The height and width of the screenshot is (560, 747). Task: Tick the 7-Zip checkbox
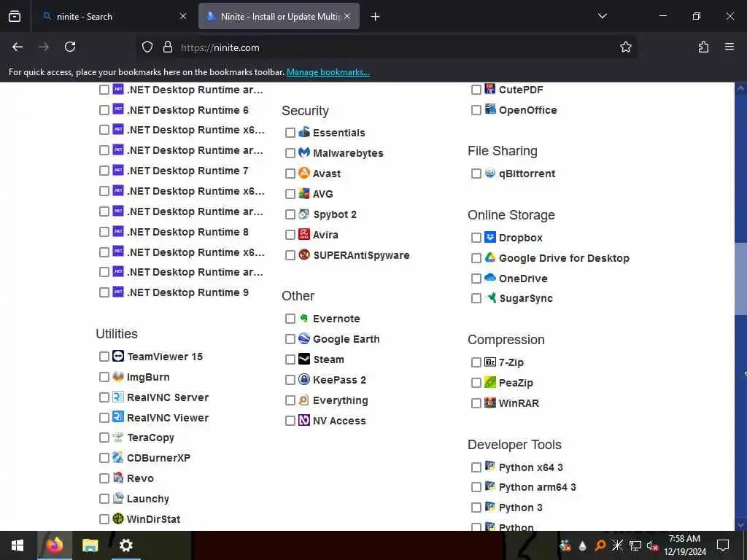[x=476, y=362]
